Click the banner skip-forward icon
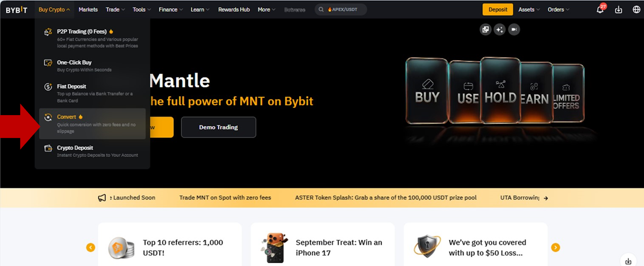Viewport: 644px width, 266px height. click(x=514, y=29)
